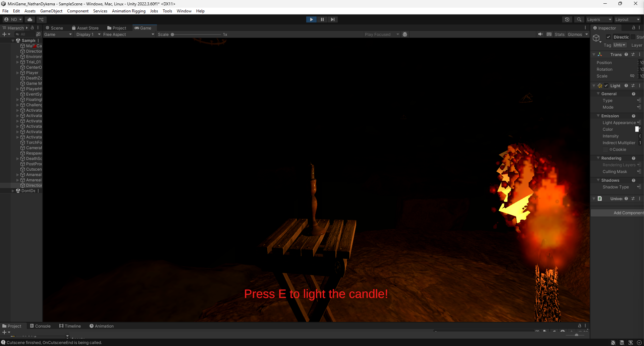Screen dimensions: 644x346
Task: Open the Free Aspect dropdown
Action: click(128, 34)
